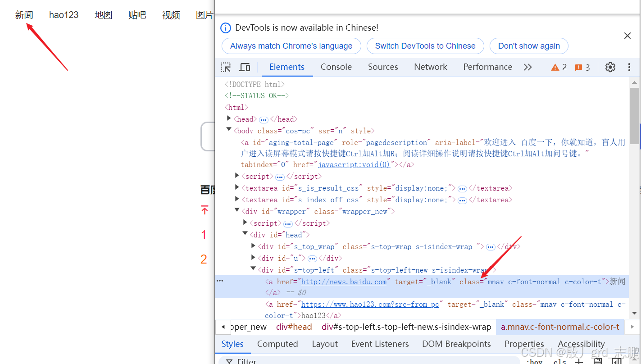View the 2 warnings indicator

(559, 67)
